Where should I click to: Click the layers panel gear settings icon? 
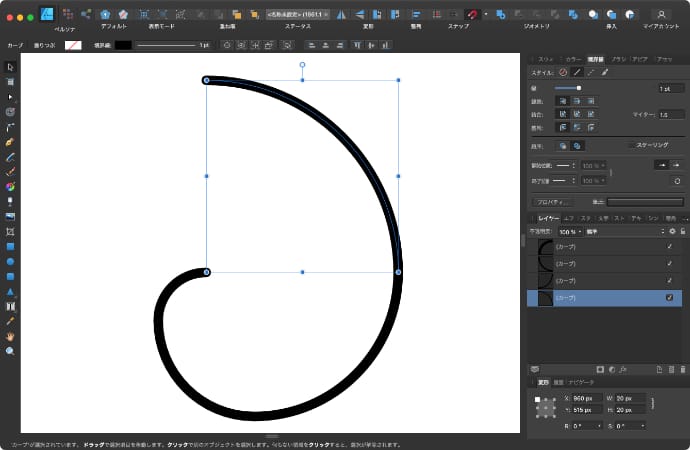coord(672,231)
